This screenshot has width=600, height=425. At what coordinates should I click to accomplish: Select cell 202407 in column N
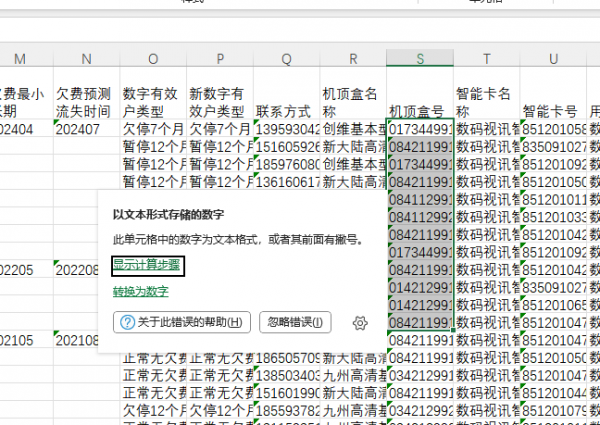point(86,129)
